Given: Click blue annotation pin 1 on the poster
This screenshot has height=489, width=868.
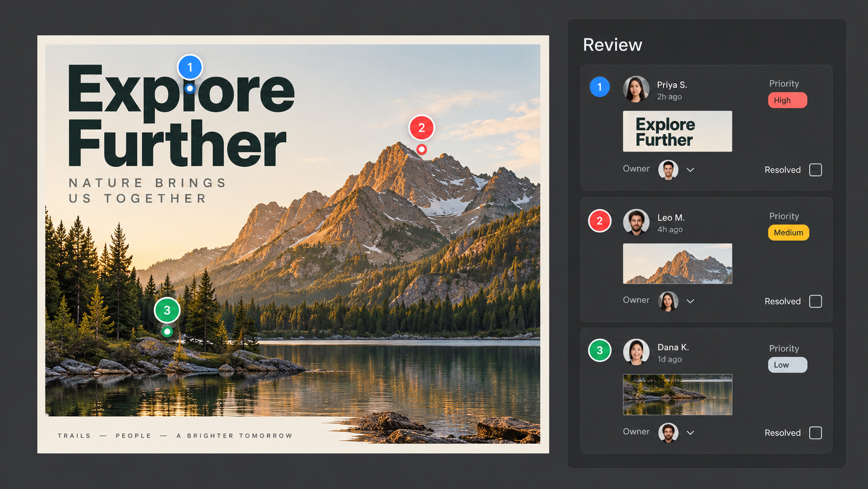Looking at the screenshot, I should coord(190,68).
